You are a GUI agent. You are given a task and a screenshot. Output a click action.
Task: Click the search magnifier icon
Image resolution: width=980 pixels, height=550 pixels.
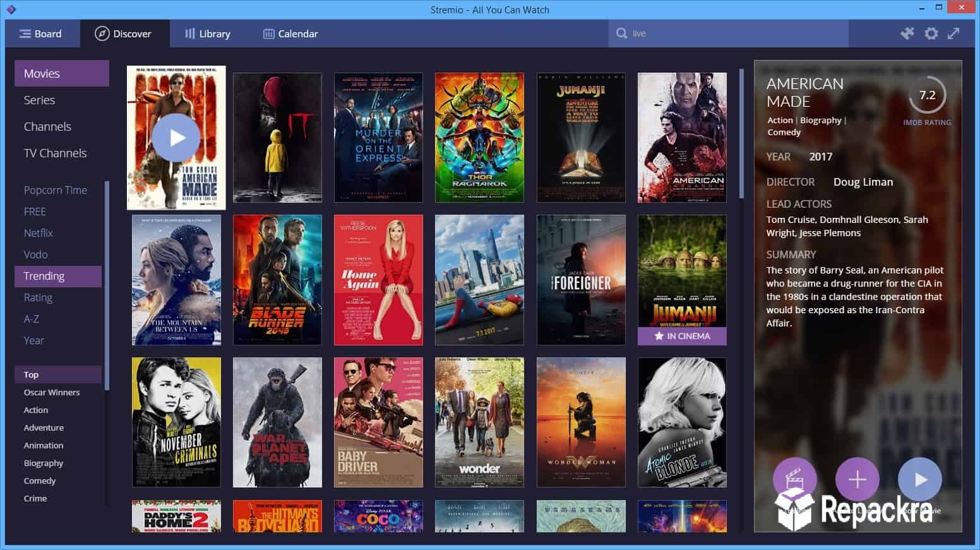pos(622,33)
